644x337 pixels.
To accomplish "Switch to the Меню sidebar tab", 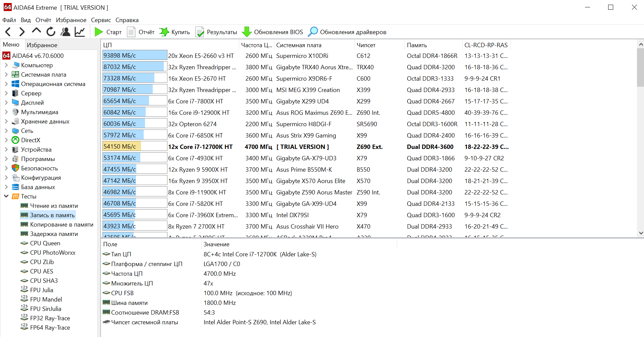I will (x=11, y=45).
